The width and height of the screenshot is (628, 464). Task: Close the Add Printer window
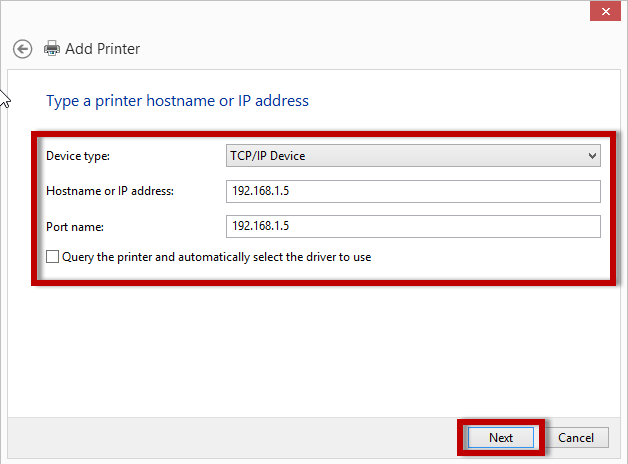point(604,11)
